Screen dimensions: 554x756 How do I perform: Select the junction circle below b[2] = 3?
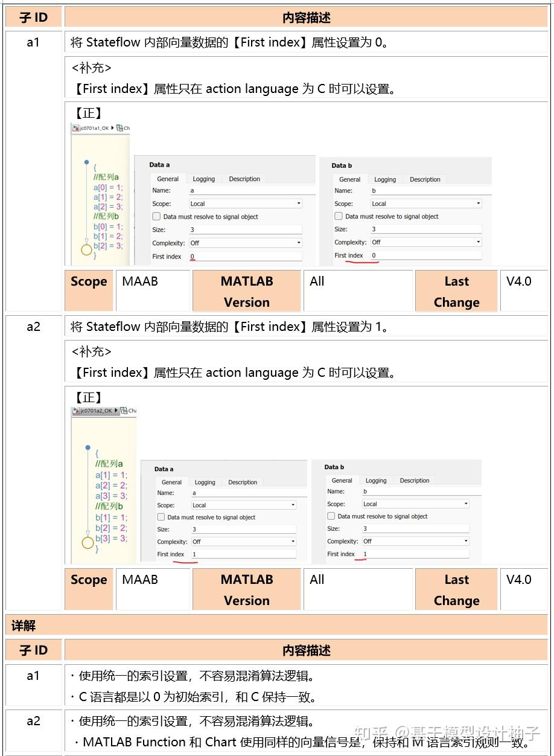86,250
